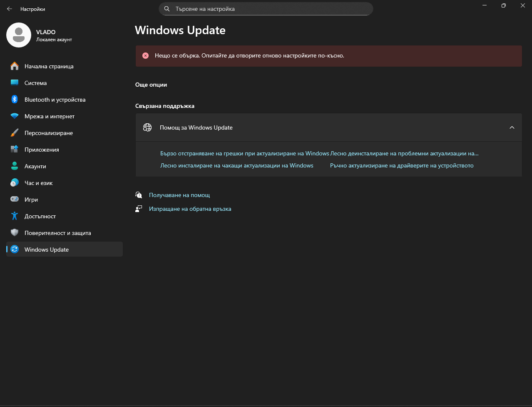The width and height of the screenshot is (532, 407).
Task: Click Изпращане на обратна връзка link
Action: pyautogui.click(x=190, y=209)
